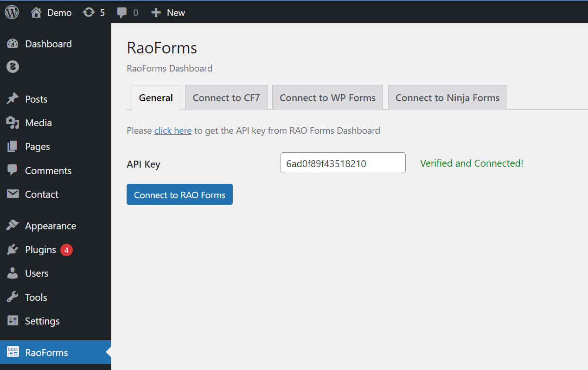Click the RaoForms table icon
The height and width of the screenshot is (370, 588).
13,352
